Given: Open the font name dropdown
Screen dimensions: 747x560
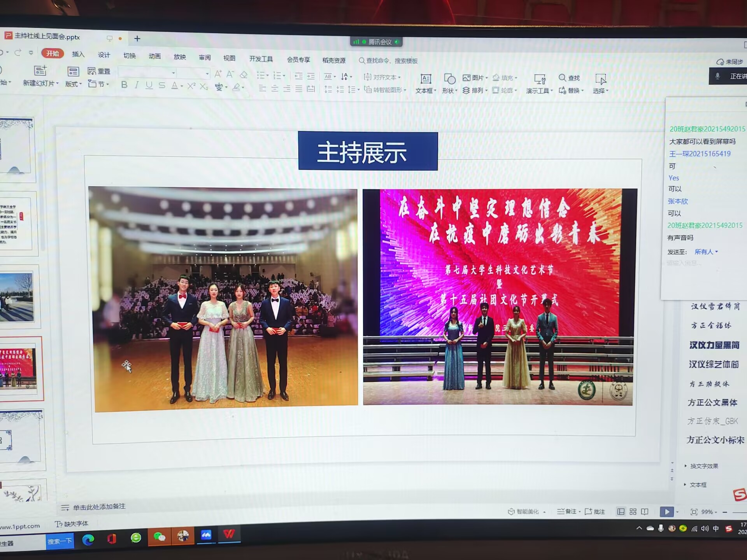Looking at the screenshot, I should 174,73.
